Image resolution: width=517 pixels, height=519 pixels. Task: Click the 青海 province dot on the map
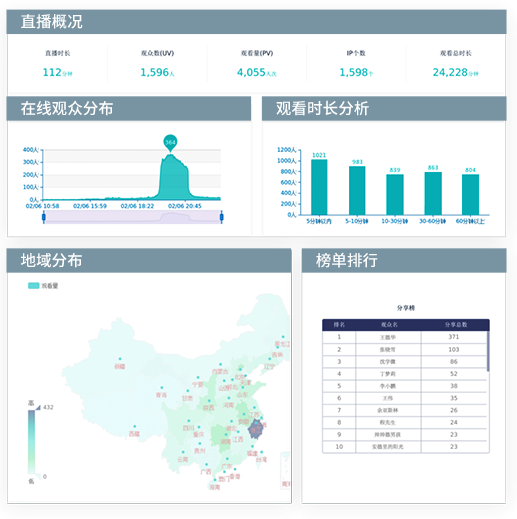point(162,388)
